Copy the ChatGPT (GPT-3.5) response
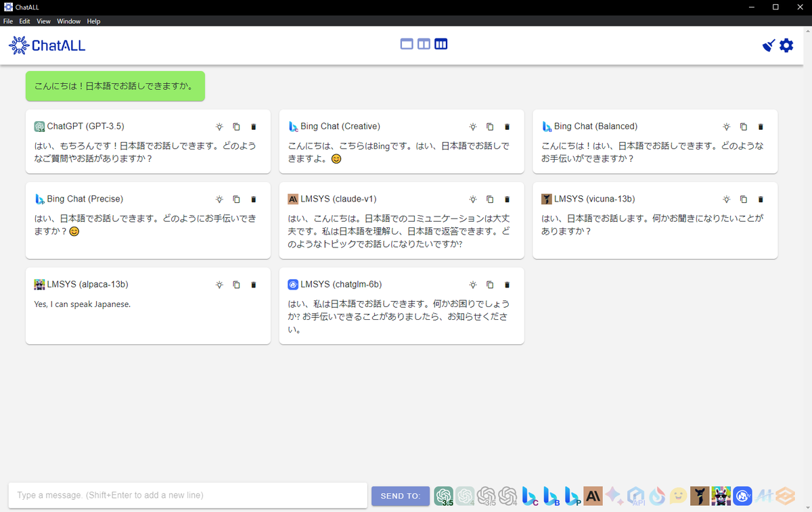 pyautogui.click(x=236, y=126)
